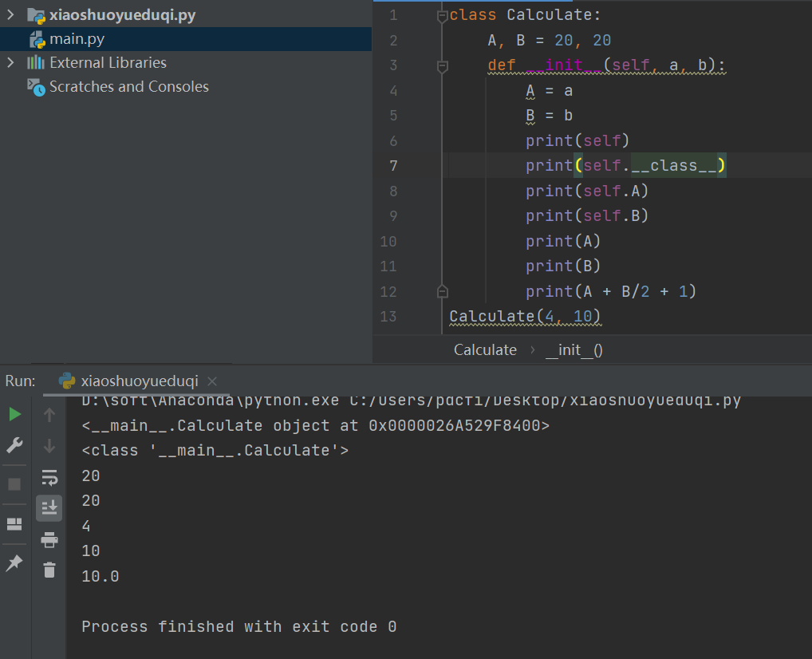812x659 pixels.
Task: Click the down-the-stack-trace arrow
Action: (49, 445)
